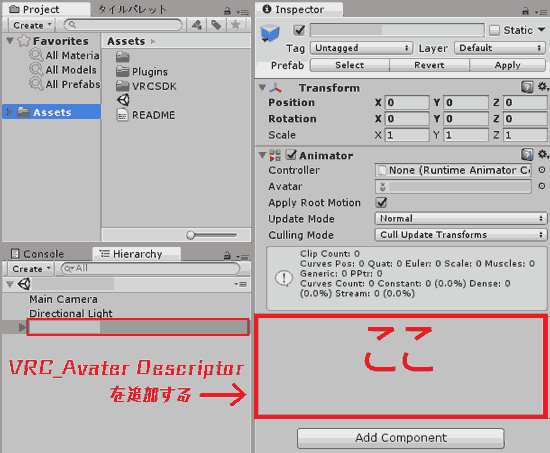Open Transform component help icon
Image resolution: width=550 pixels, height=453 pixels.
click(x=527, y=87)
